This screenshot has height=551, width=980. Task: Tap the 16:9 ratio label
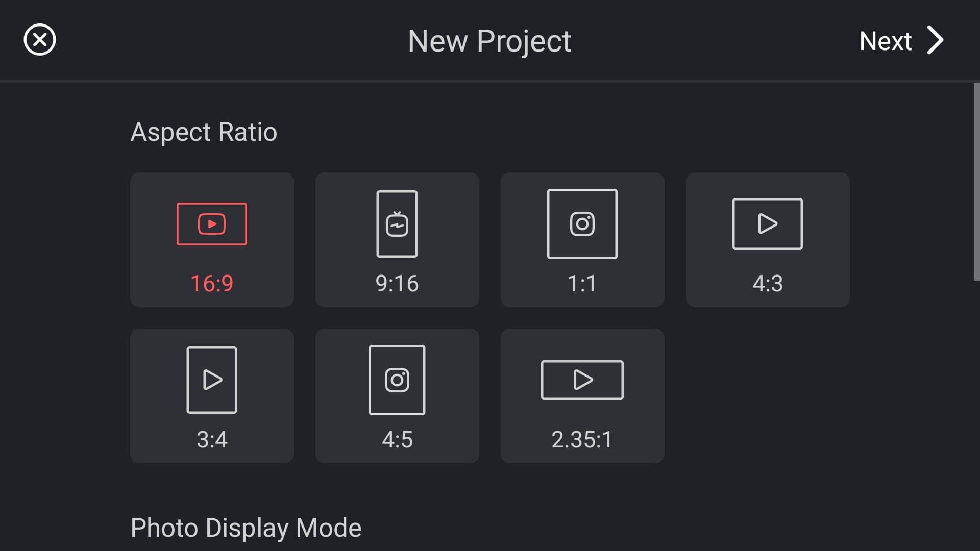click(212, 284)
